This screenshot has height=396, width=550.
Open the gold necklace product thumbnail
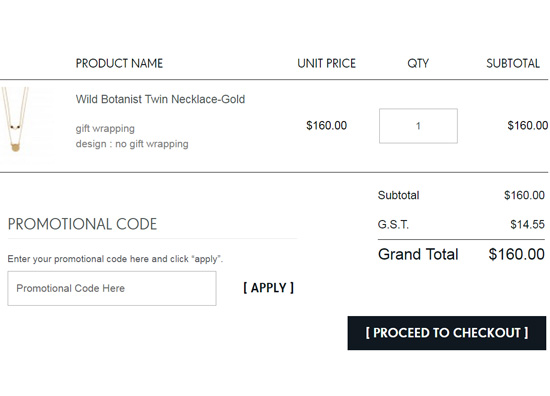click(15, 120)
